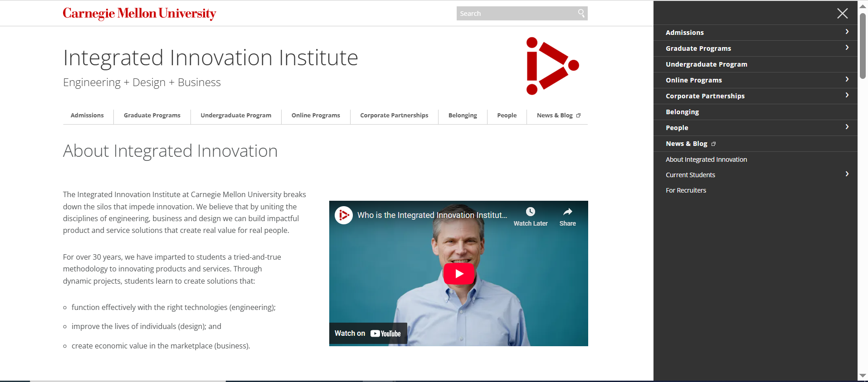Open Graduate Programs in top navigation bar
This screenshot has height=382, width=868.
152,116
